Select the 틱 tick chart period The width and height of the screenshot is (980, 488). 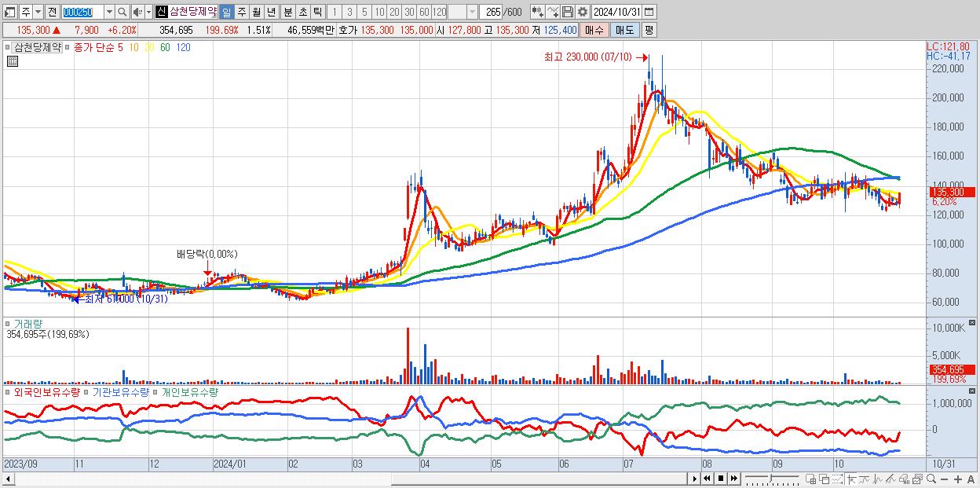[x=317, y=12]
